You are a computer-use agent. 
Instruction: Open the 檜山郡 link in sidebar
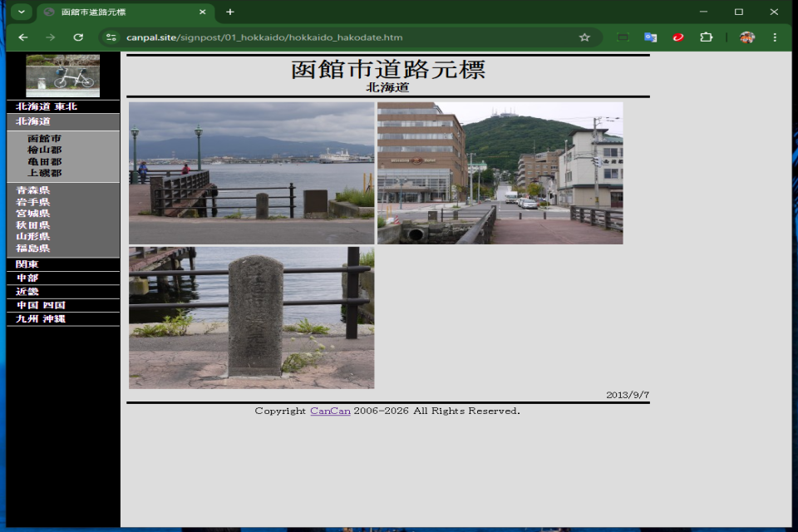(x=44, y=150)
